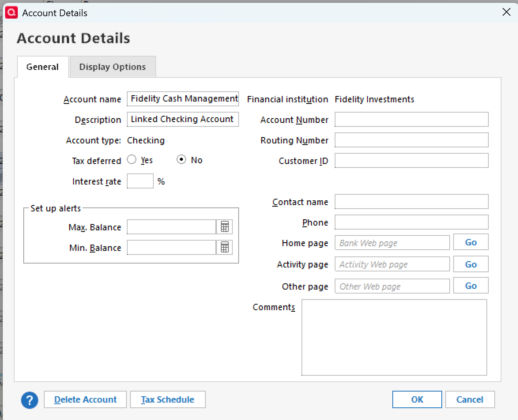Open the calculator for Min. Balance
This screenshot has height=420, width=518.
pyautogui.click(x=225, y=247)
